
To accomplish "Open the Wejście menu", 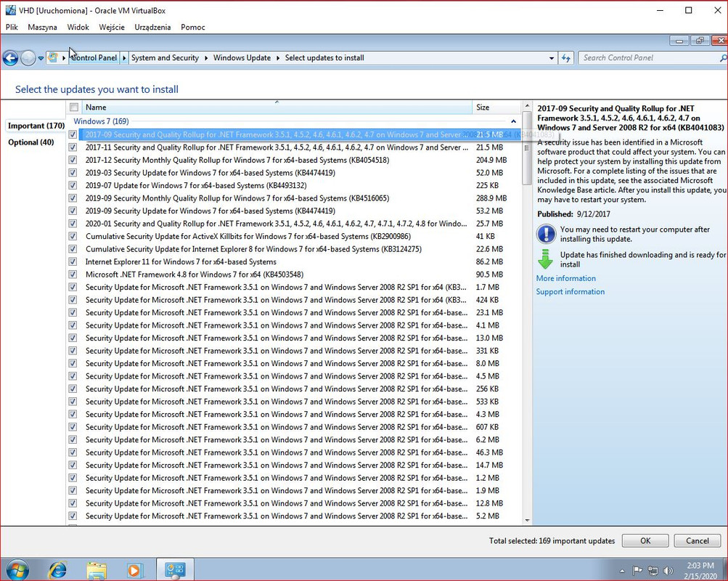I will (112, 27).
